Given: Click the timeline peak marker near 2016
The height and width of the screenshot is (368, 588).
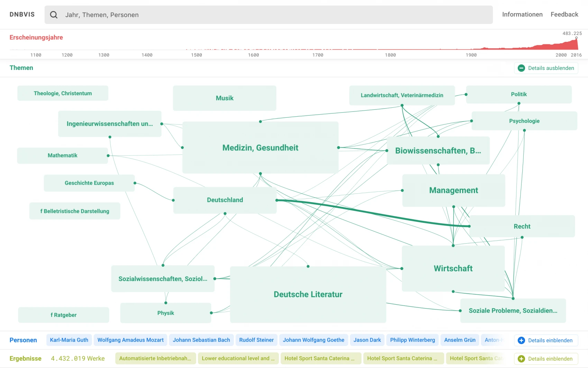Looking at the screenshot, I should pyautogui.click(x=576, y=38).
